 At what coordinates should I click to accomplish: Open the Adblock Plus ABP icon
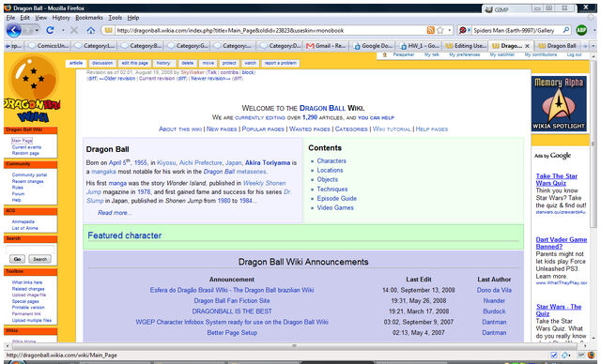[581, 30]
